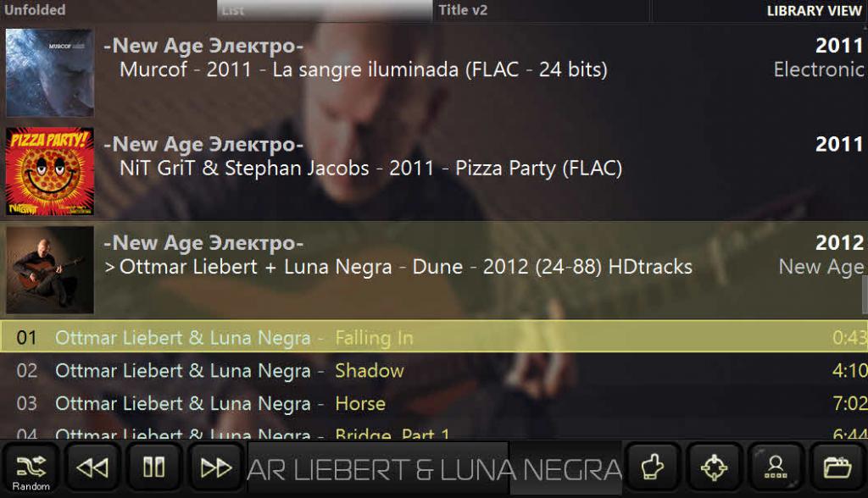This screenshot has height=498, width=868.
Task: Skip to next track with forward button
Action: coord(216,468)
